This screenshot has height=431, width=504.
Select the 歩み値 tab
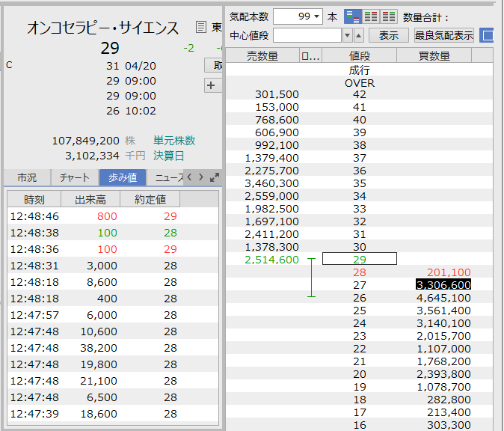pyautogui.click(x=123, y=177)
